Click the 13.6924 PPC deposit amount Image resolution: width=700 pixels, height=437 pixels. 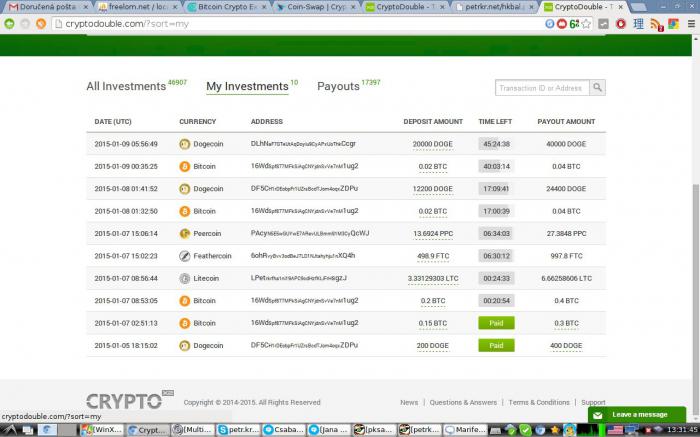433,233
